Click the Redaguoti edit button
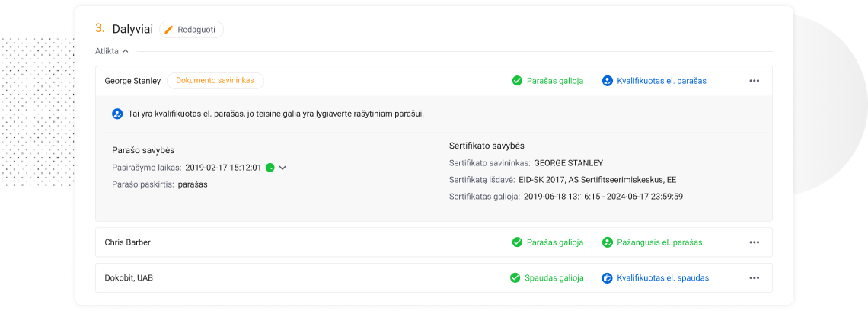The height and width of the screenshot is (311, 868). [x=192, y=30]
